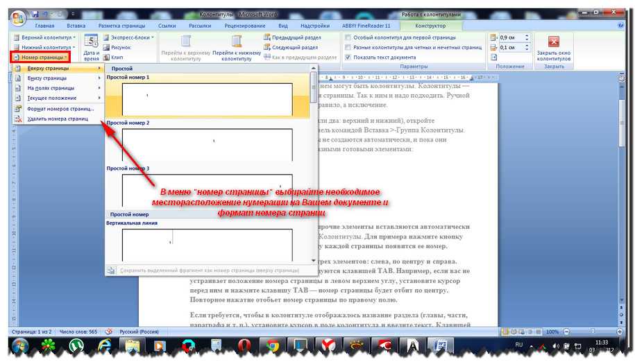Click the RU keyboard language indicator in the system tray
Image resolution: width=635 pixels, height=364 pixels.
tap(519, 345)
